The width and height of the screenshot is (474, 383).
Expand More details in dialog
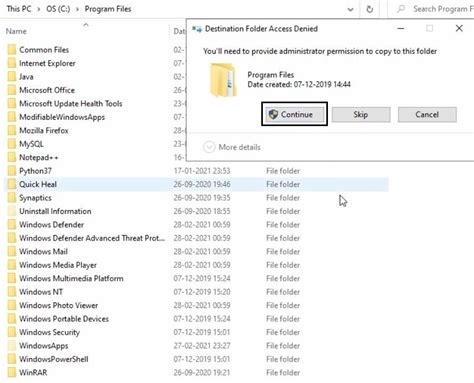pyautogui.click(x=232, y=147)
